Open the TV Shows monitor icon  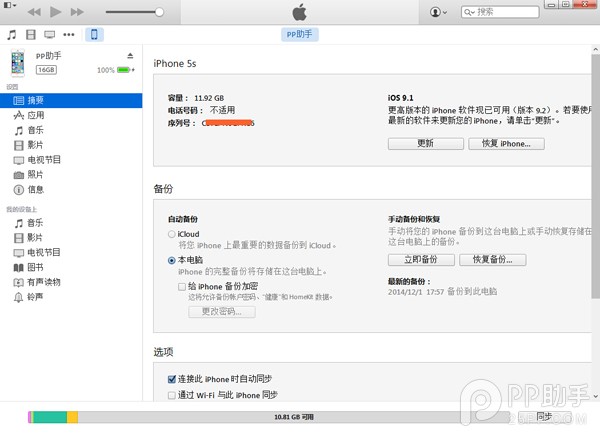(49, 35)
